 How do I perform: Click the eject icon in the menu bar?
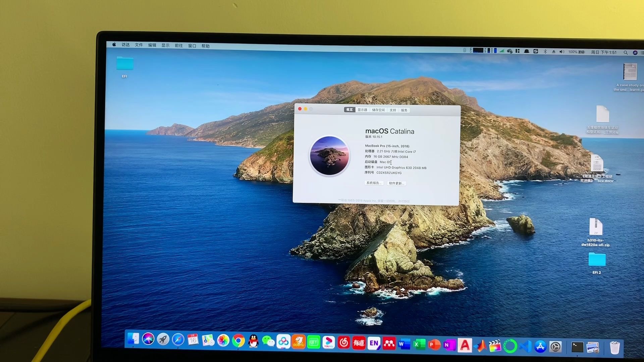point(554,52)
